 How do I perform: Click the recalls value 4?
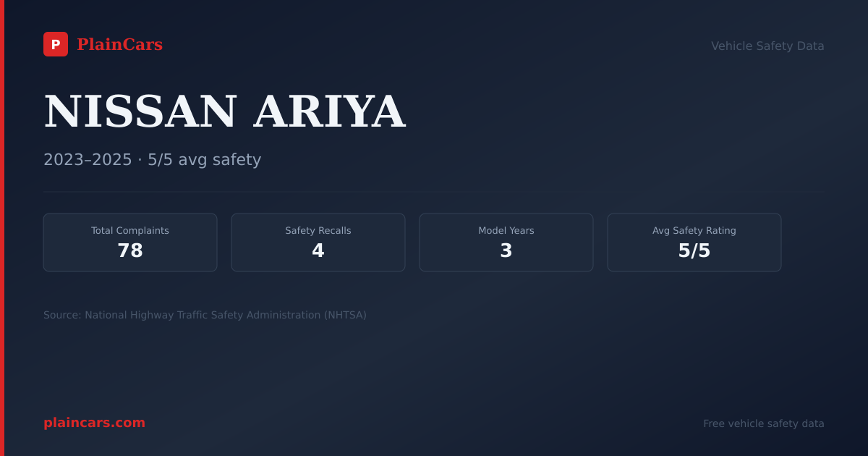(318, 251)
